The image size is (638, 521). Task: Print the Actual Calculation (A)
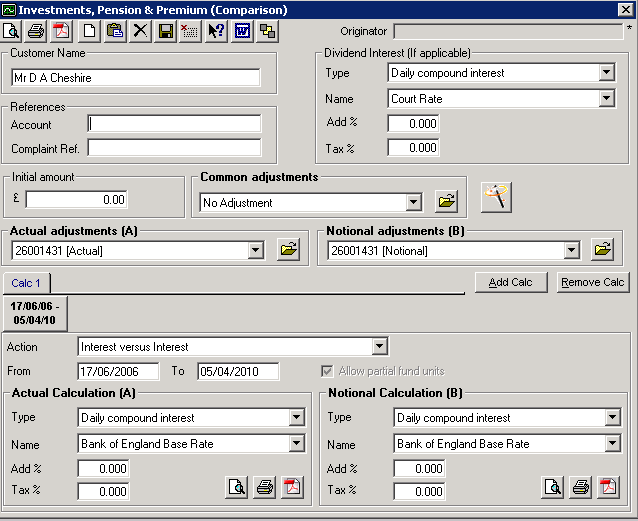point(264,487)
